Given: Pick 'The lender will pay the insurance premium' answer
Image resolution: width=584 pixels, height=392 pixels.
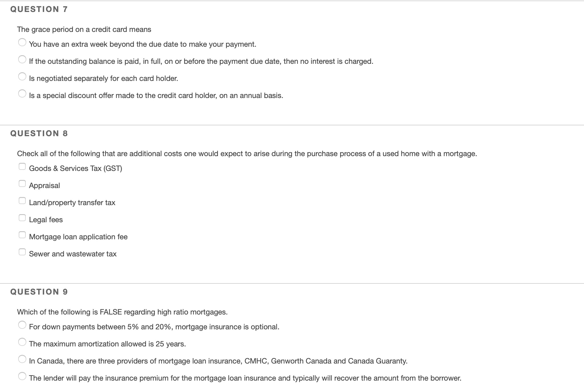Looking at the screenshot, I should coord(23,375).
